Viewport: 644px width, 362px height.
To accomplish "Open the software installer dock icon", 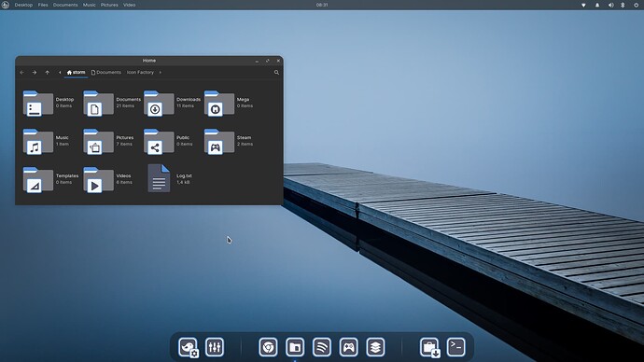I will (x=430, y=348).
